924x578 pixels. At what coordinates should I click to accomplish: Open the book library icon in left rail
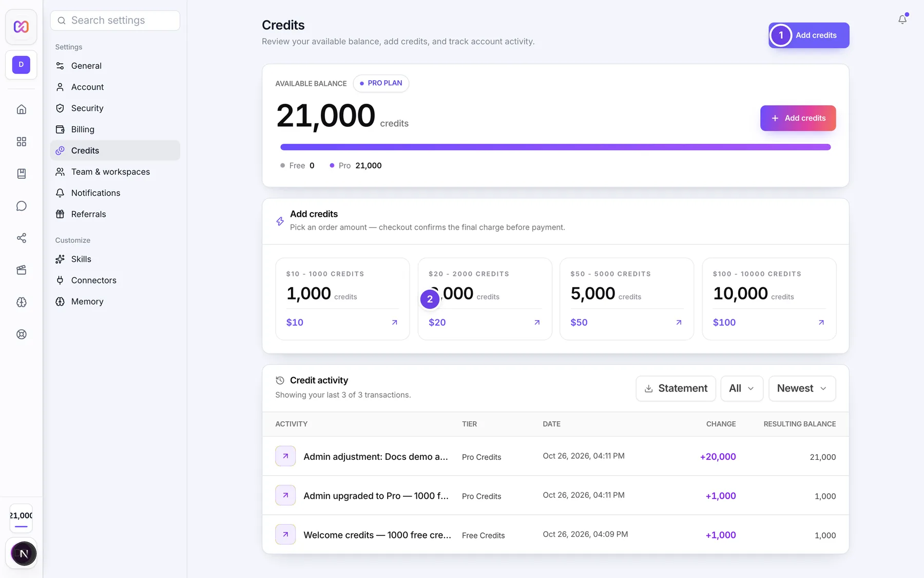tap(22, 174)
